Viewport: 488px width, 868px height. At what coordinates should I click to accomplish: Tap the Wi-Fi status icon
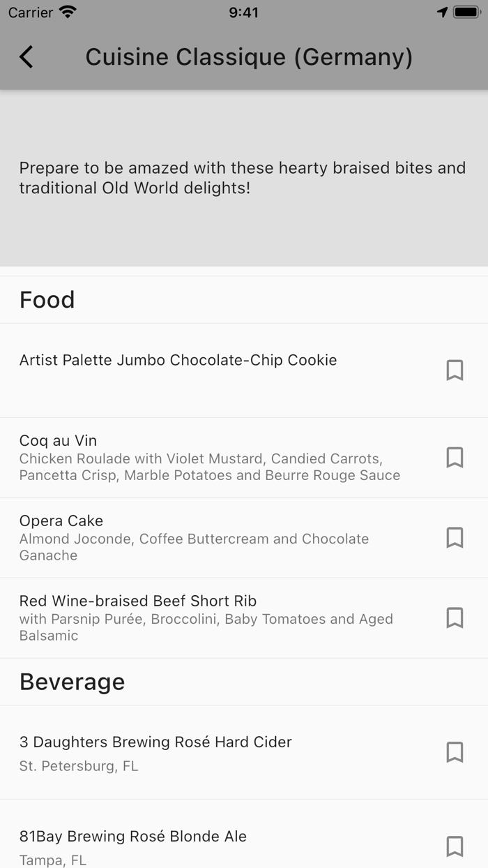(x=68, y=13)
